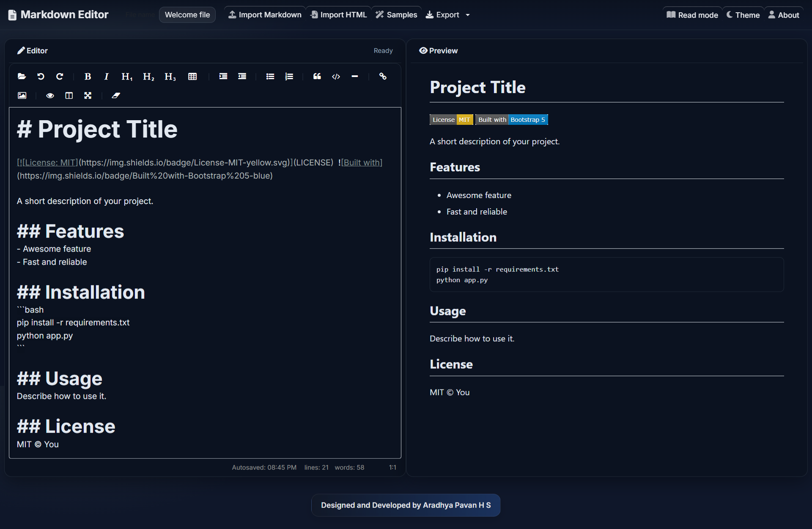Click the License: MIT link text in editor
This screenshot has height=529, width=812.
(50, 163)
